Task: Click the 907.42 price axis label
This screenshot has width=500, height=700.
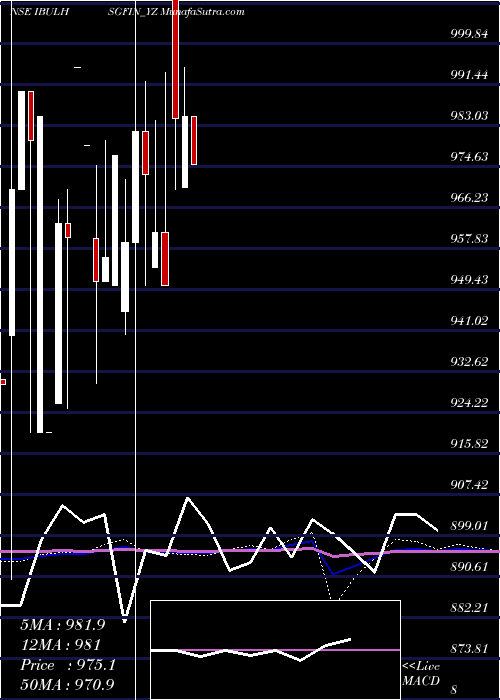Action: (x=469, y=485)
